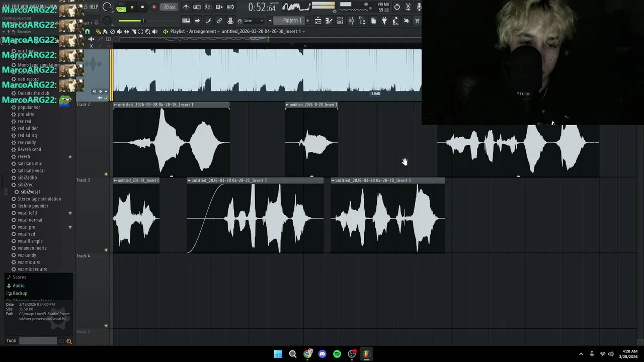
Task: Toggle favorite star on reverb preset
Action: 70,157
